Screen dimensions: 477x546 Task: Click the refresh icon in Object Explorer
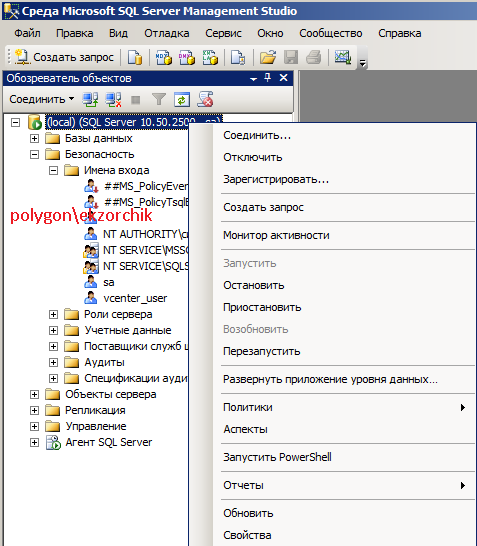pos(182,100)
